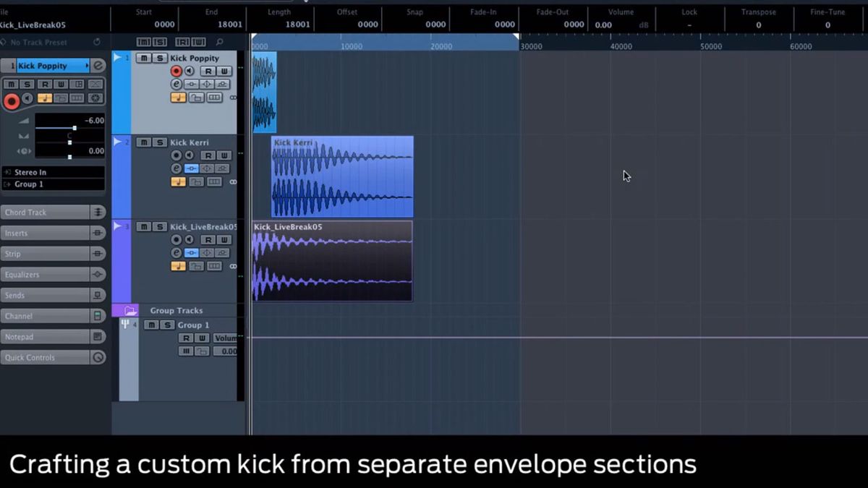The image size is (868, 488).
Task: Enable Read automation on Kick_LiveBreak05 track
Action: click(x=210, y=240)
